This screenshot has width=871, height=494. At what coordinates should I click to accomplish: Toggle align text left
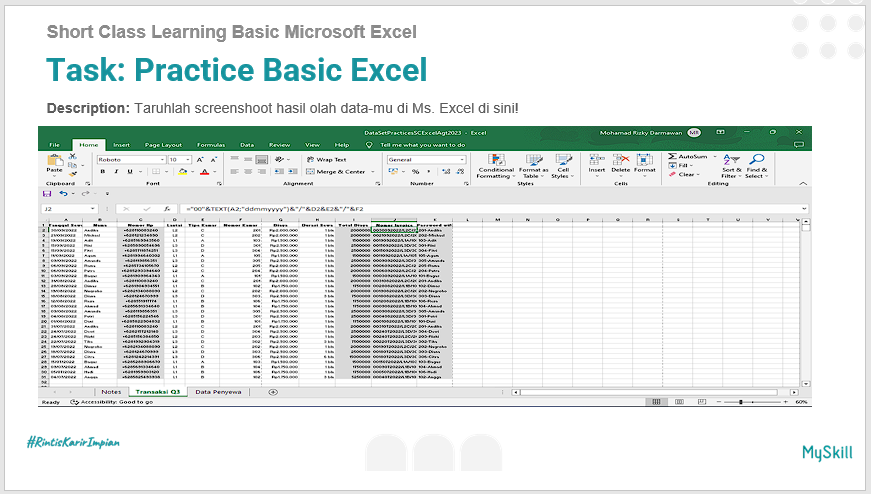click(234, 172)
